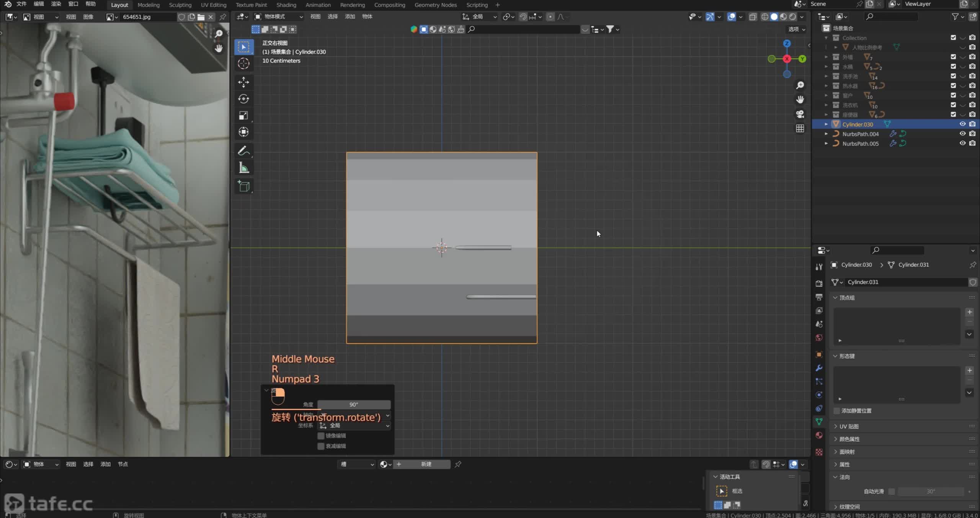Open the 全局 transform orientation dropdown

point(479,16)
